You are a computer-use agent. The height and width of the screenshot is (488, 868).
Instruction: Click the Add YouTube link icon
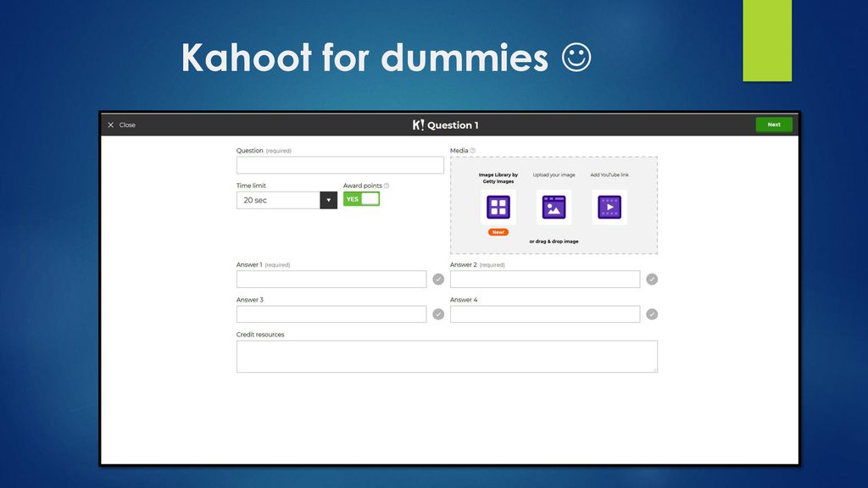point(609,207)
